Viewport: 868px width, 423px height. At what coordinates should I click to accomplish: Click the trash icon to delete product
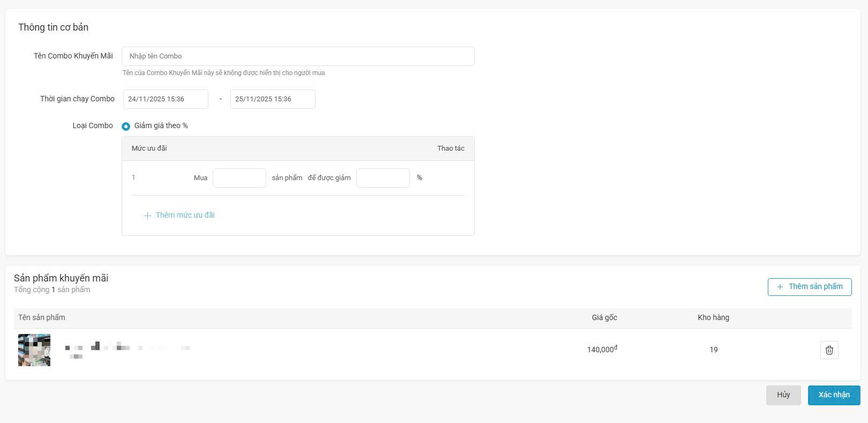click(829, 350)
